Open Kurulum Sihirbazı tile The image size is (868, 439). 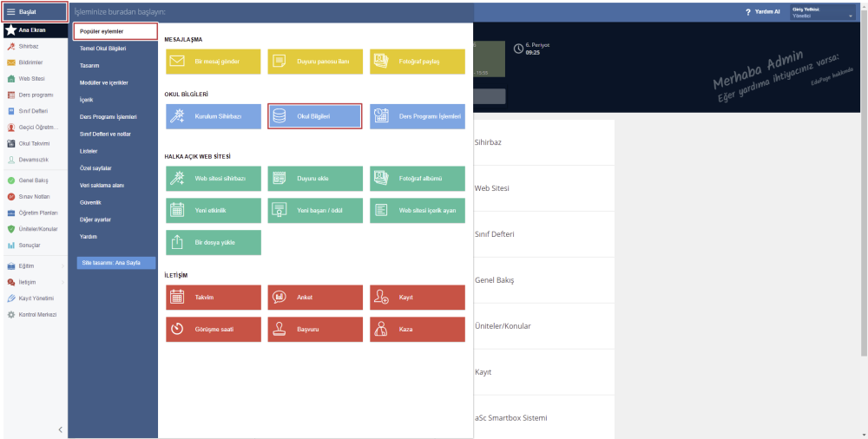click(x=214, y=117)
